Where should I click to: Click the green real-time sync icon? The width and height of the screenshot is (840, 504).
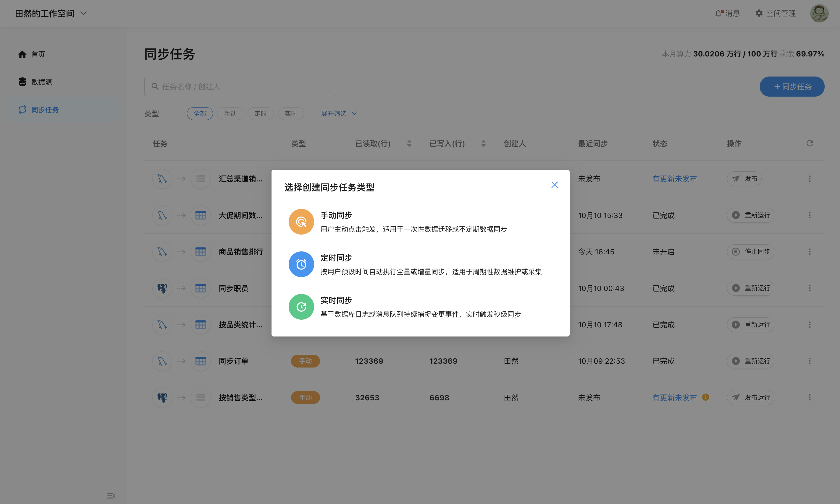pyautogui.click(x=301, y=307)
